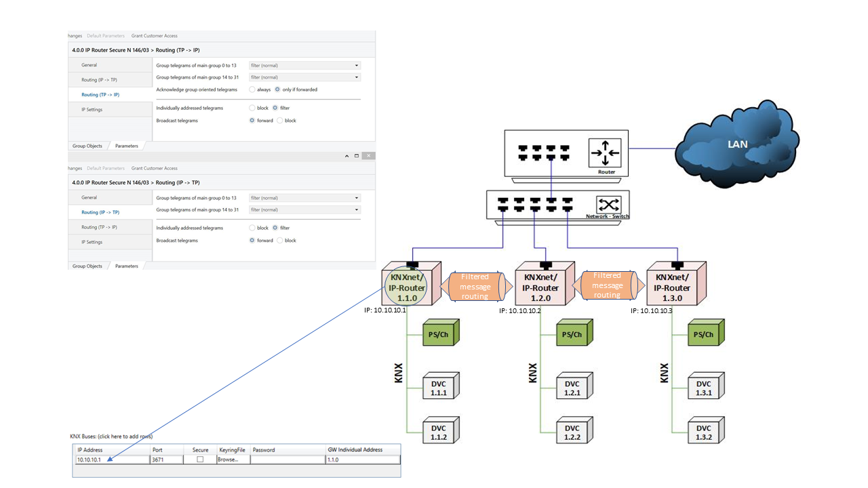Click the KNXnet/IP-Router 1.1.0 box
Image resolution: width=868 pixels, height=488 pixels.
409,285
